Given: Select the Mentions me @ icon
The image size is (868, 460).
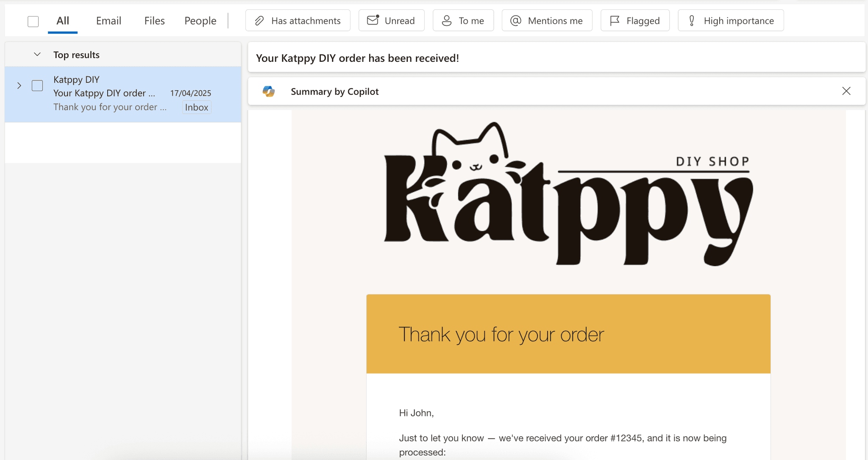Looking at the screenshot, I should tap(515, 20).
